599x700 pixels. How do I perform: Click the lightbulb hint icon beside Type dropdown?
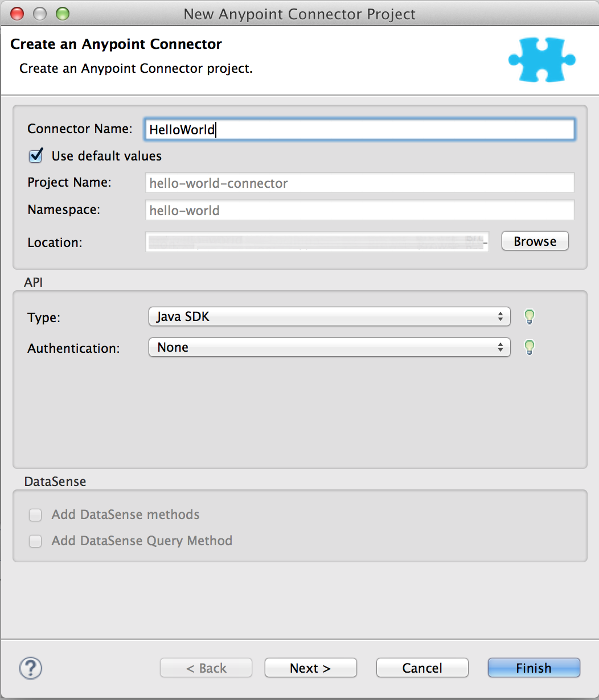pos(529,317)
